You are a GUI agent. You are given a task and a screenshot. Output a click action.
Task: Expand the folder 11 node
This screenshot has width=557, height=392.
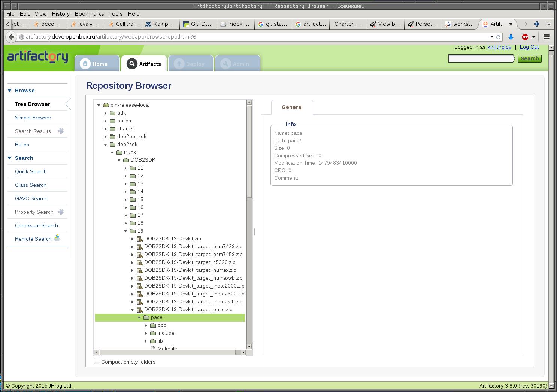click(126, 168)
